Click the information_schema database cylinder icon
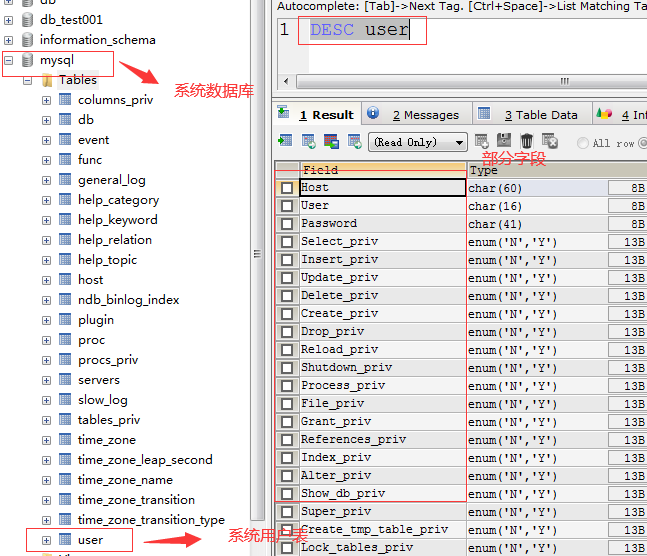The width and height of the screenshot is (647, 556). click(27, 40)
